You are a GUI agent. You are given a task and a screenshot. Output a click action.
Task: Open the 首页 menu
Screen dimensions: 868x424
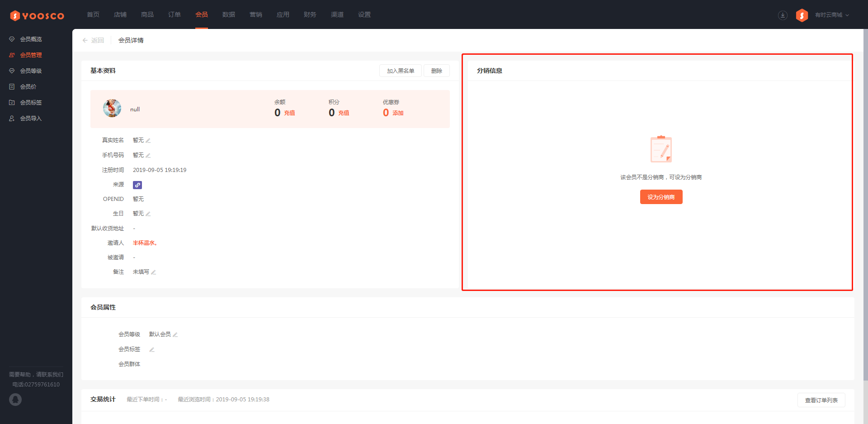(x=93, y=14)
